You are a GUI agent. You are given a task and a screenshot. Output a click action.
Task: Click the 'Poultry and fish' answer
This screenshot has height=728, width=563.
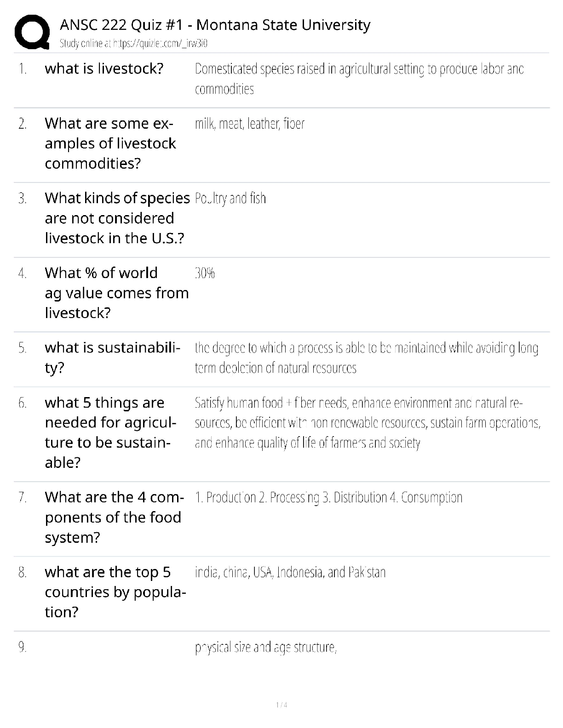point(230,199)
